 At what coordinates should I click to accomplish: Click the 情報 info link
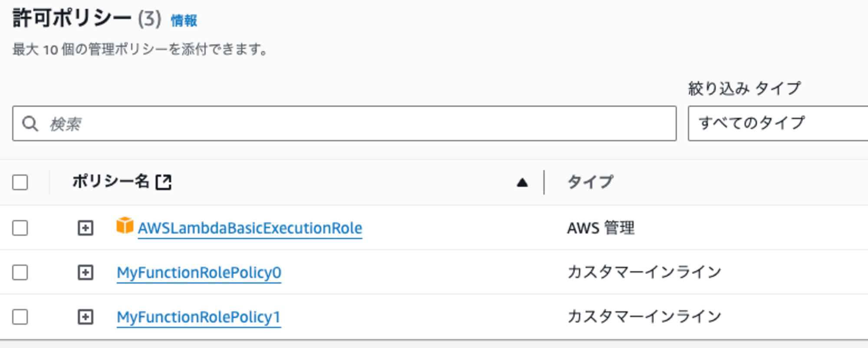tap(184, 20)
